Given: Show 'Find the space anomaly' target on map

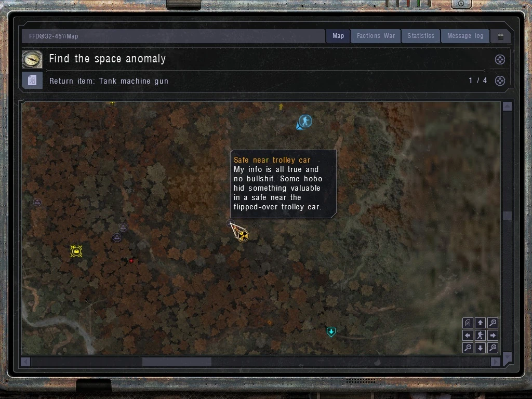Looking at the screenshot, I should coord(500,60).
